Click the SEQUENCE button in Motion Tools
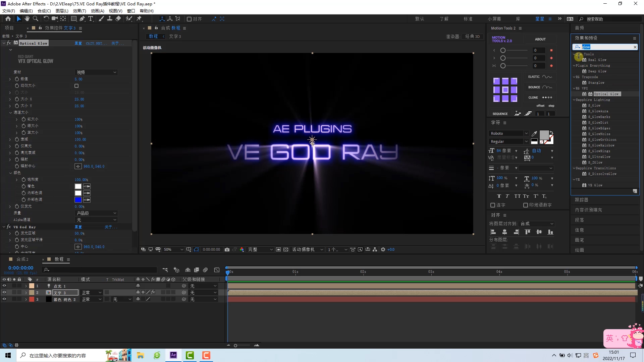The height and width of the screenshot is (362, 644). point(500,114)
